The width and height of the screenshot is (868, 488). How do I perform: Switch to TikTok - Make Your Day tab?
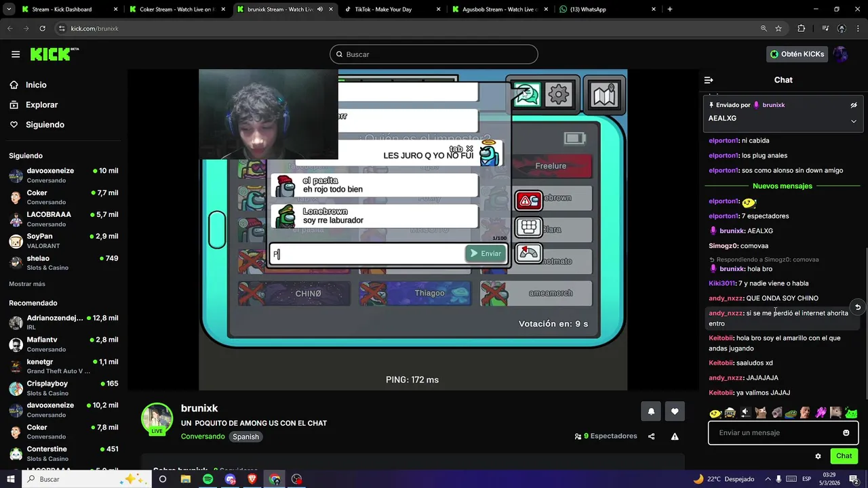pos(392,9)
